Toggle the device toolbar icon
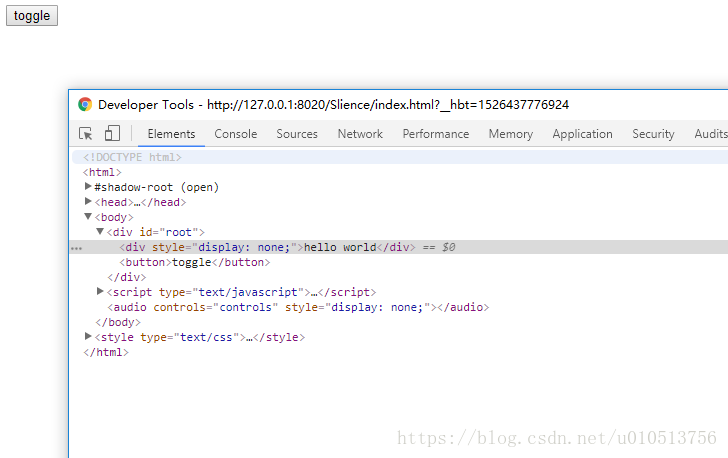Image resolution: width=728 pixels, height=458 pixels. [112, 133]
